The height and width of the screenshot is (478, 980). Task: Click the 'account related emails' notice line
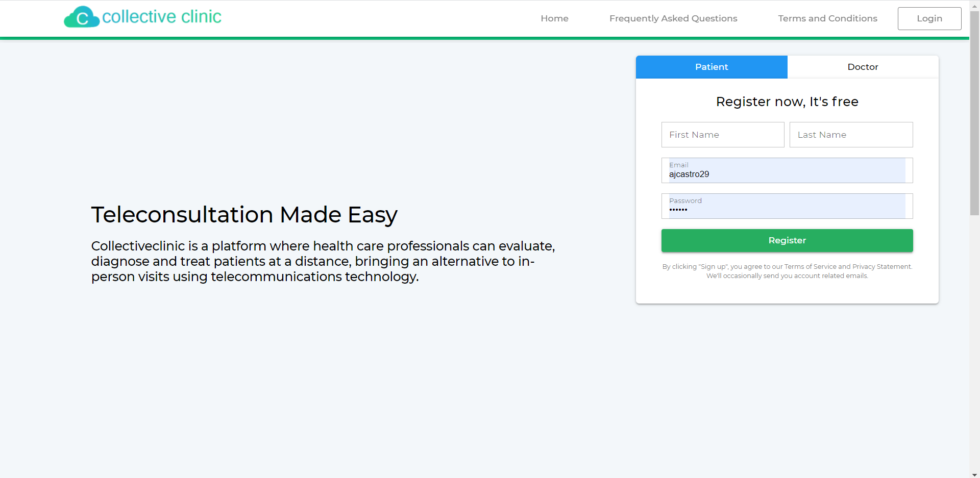(x=787, y=276)
